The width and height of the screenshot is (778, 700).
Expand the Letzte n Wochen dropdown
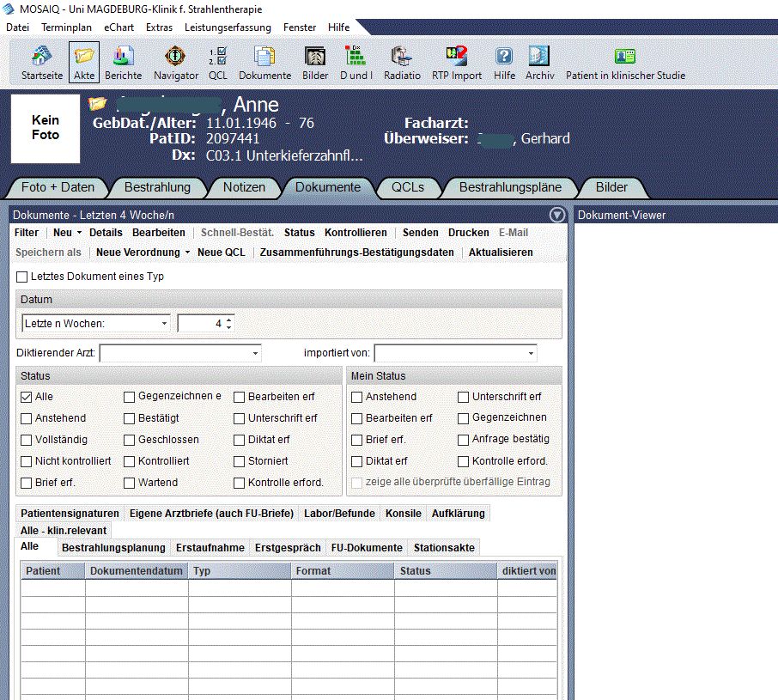coord(164,324)
